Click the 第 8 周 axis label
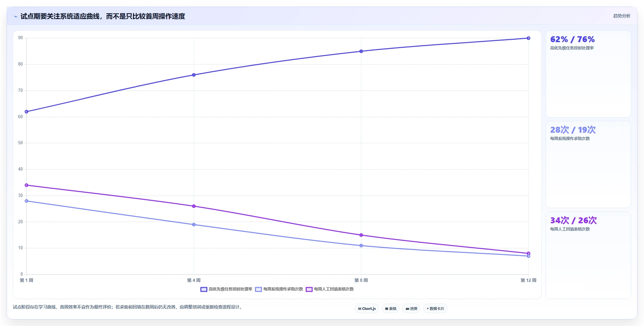This screenshot has width=644, height=326. [x=361, y=280]
